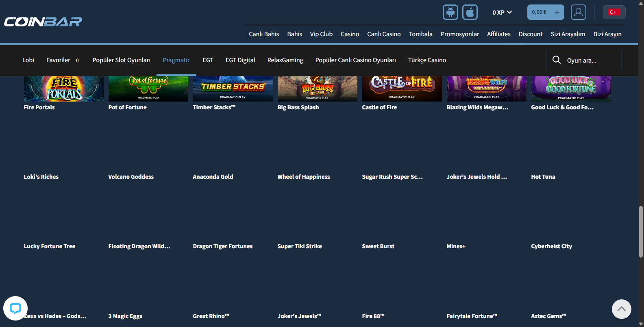Click the plus icon to deposit funds

pos(557,12)
